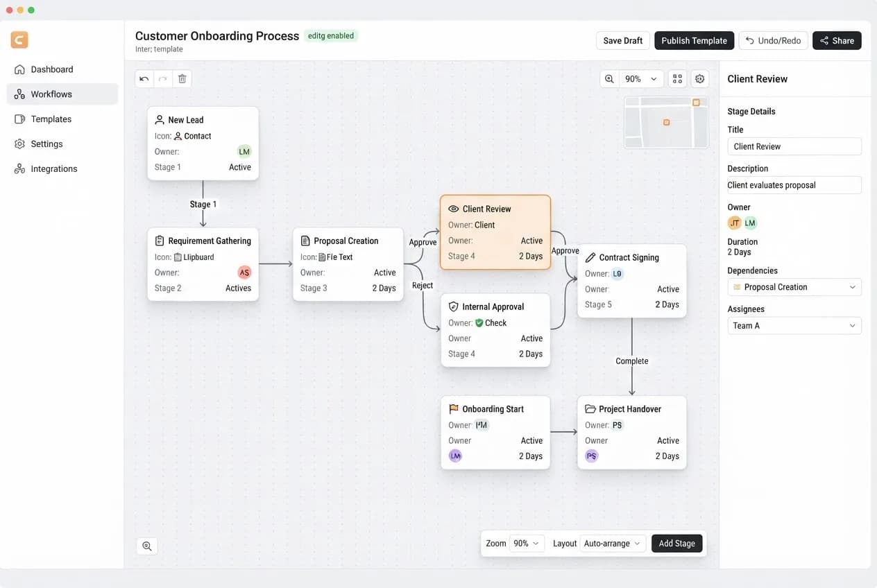Click the "Reject" connector label
877x588 pixels.
click(x=423, y=286)
